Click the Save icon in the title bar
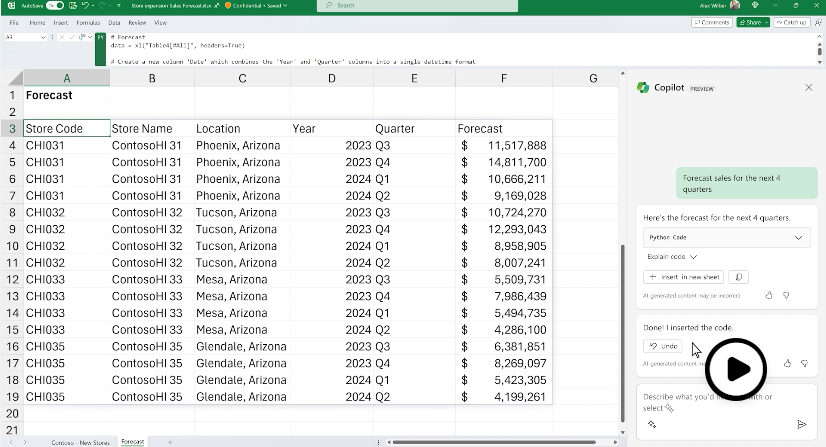826x447 pixels. point(73,5)
